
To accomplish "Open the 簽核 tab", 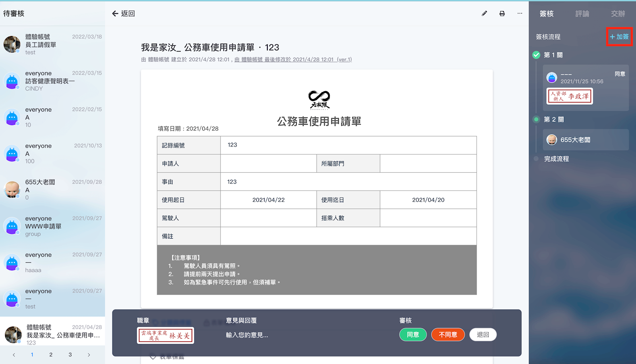I will [547, 14].
